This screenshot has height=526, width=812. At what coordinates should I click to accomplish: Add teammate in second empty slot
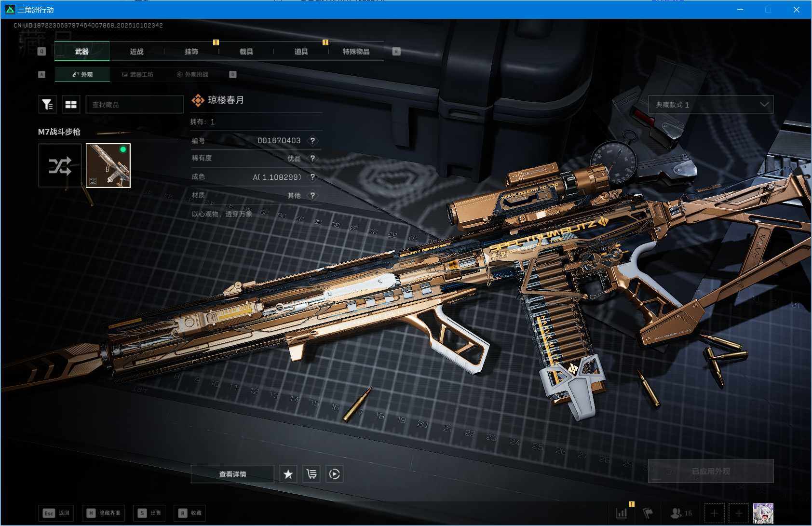pyautogui.click(x=738, y=513)
